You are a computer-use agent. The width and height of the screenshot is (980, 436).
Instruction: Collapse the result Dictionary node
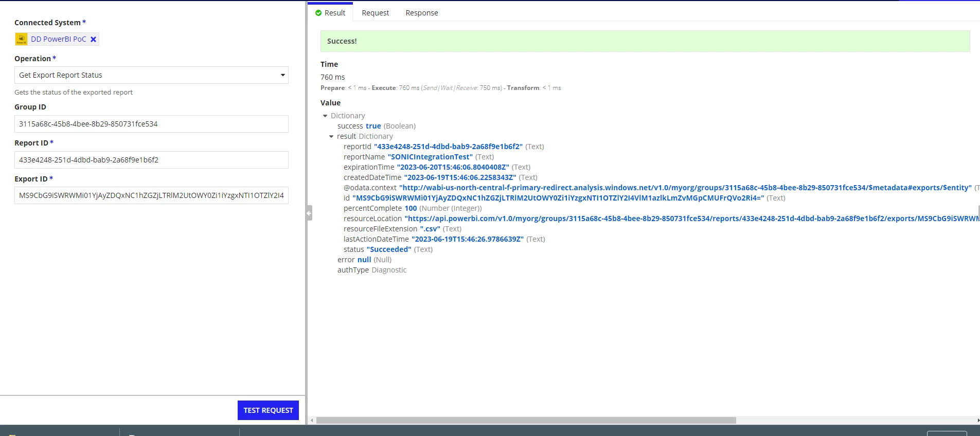click(x=331, y=136)
